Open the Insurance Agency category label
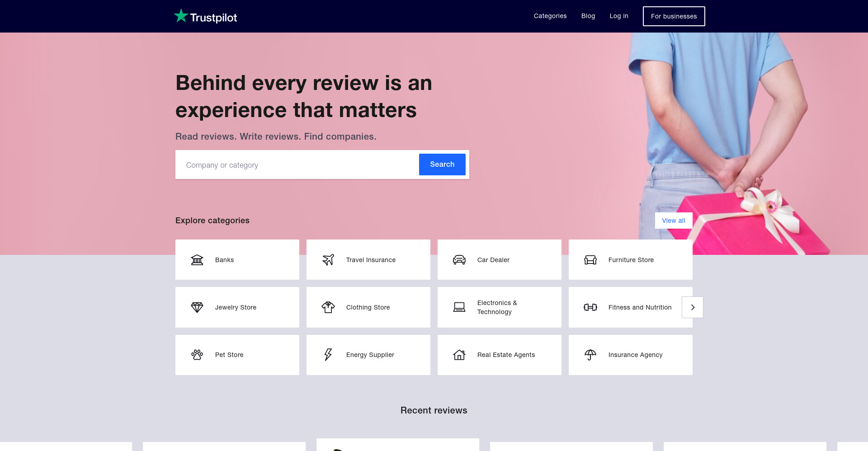 tap(635, 355)
